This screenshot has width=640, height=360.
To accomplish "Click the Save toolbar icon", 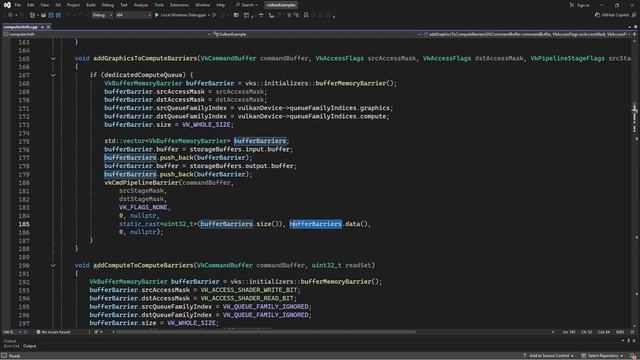I will [x=51, y=15].
